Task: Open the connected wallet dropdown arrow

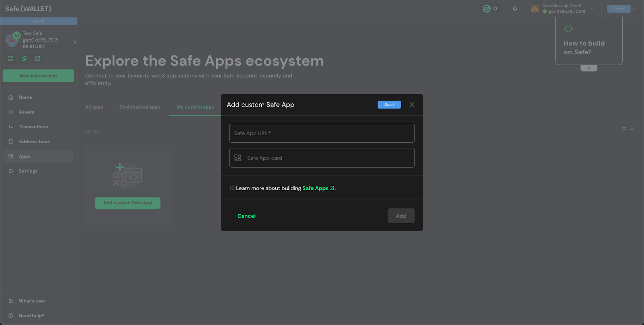Action: click(x=592, y=8)
